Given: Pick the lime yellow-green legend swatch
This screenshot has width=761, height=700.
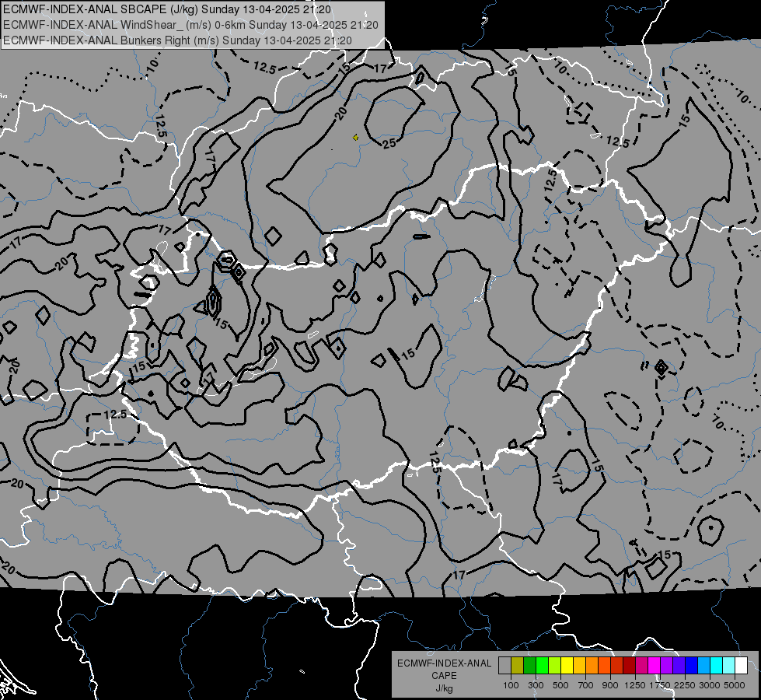Looking at the screenshot, I should 555,665.
